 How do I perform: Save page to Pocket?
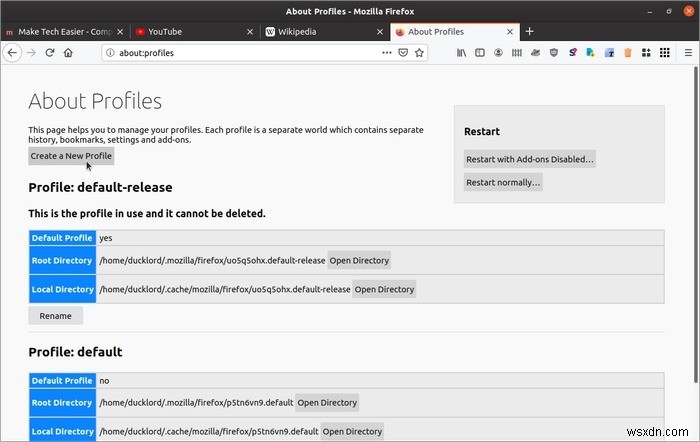pos(404,53)
